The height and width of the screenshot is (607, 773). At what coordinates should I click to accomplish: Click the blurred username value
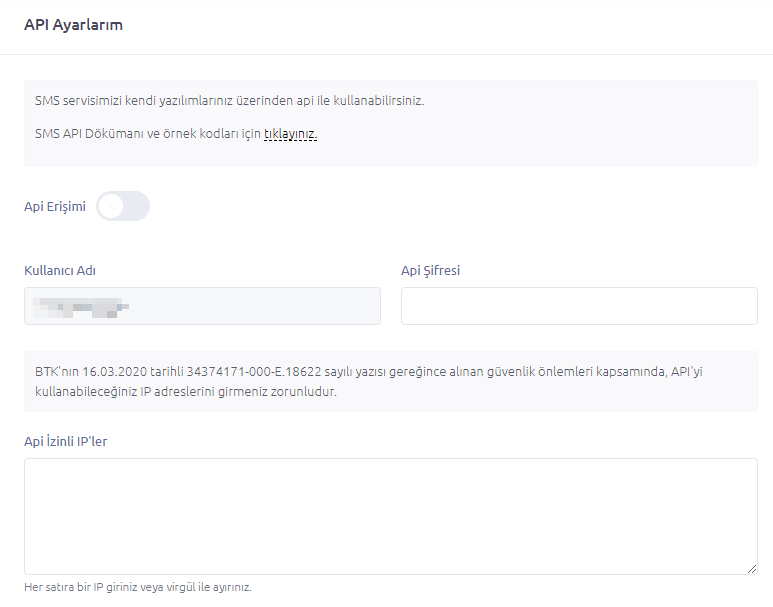click(x=82, y=306)
